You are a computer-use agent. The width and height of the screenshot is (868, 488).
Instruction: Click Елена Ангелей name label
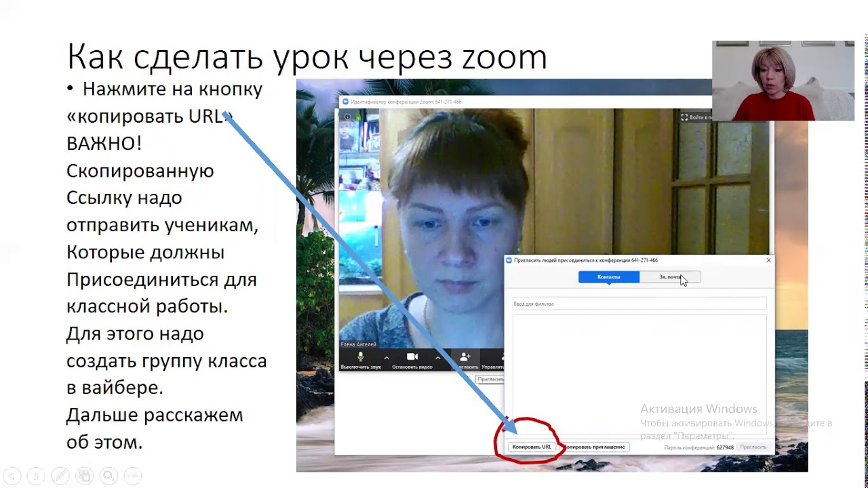[x=359, y=344]
